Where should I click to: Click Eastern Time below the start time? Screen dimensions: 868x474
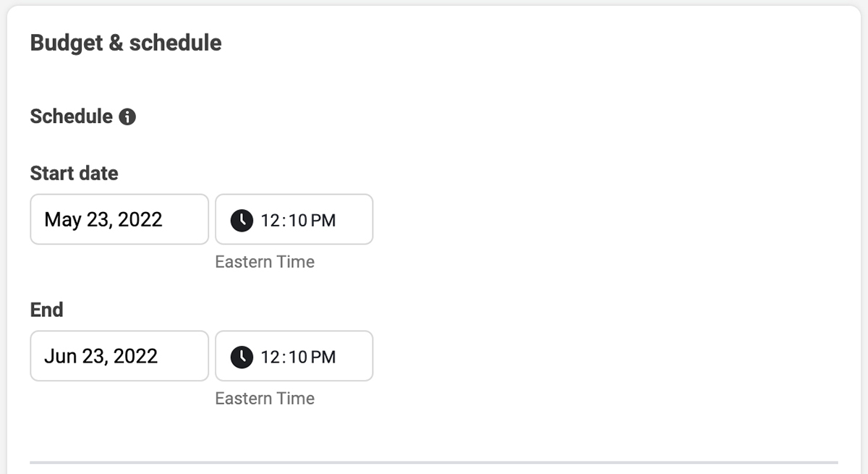click(x=265, y=262)
